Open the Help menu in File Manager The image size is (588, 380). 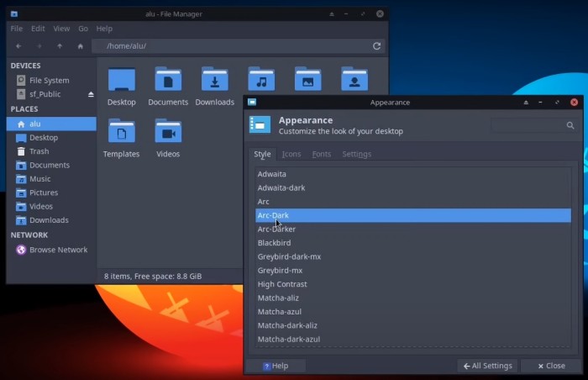tap(104, 29)
